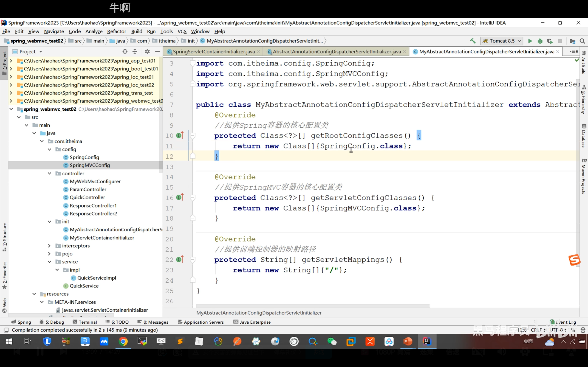Click override marker on getRootConfigClasses line

click(180, 135)
